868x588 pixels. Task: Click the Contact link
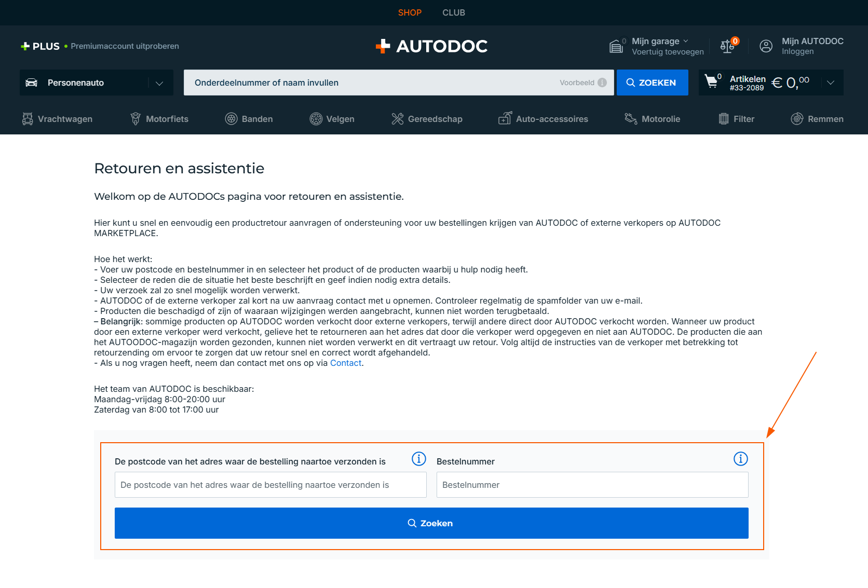[346, 363]
